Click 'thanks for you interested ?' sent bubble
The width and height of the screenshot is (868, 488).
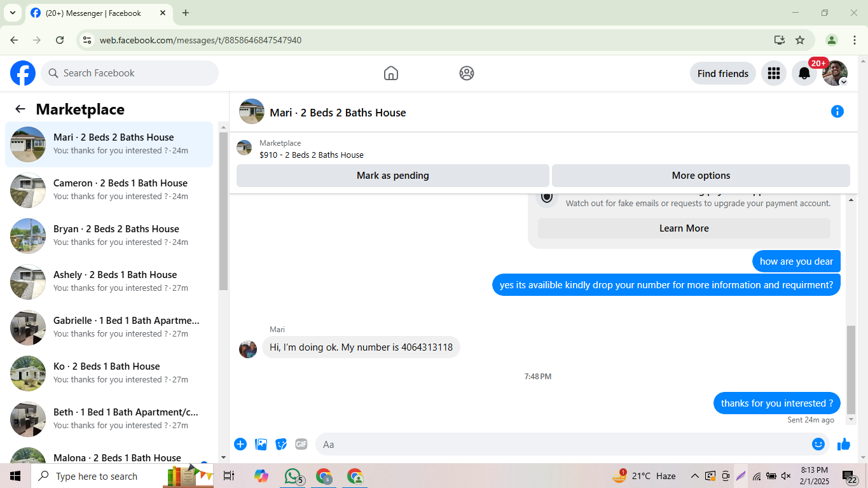777,403
